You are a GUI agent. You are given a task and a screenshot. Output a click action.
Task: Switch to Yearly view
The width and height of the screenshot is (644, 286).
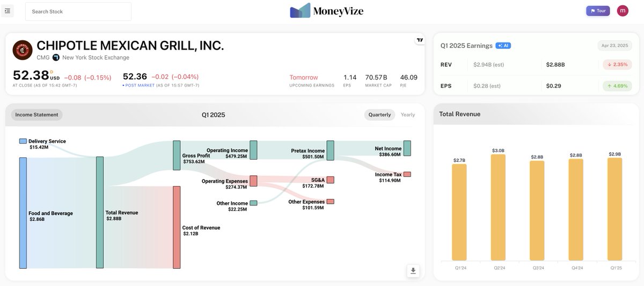[408, 115]
